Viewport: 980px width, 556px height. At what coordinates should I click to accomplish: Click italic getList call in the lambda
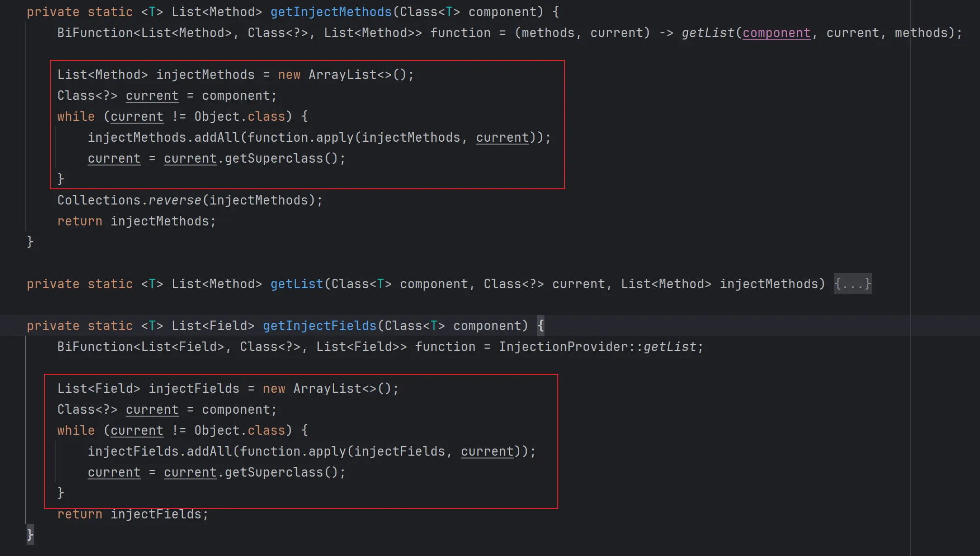[x=708, y=33]
